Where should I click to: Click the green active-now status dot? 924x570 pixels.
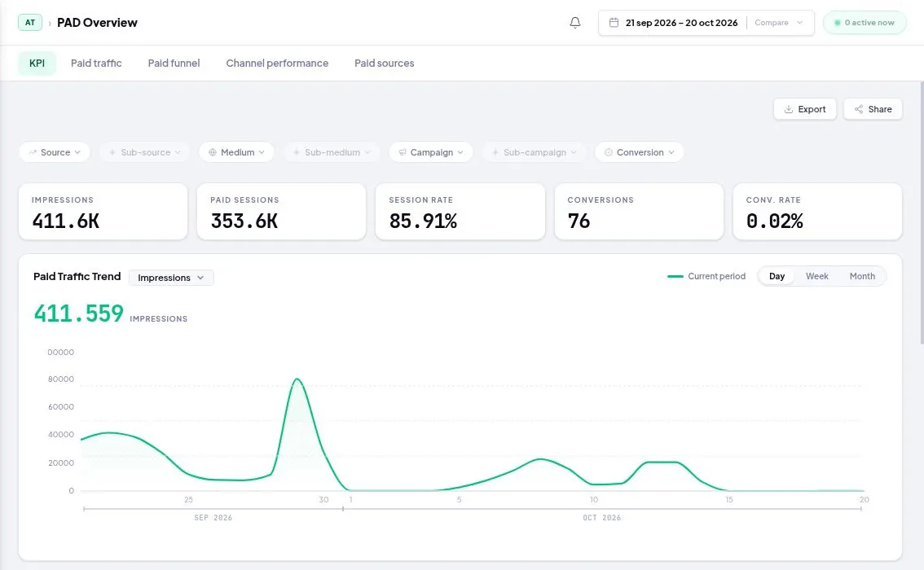pos(838,23)
